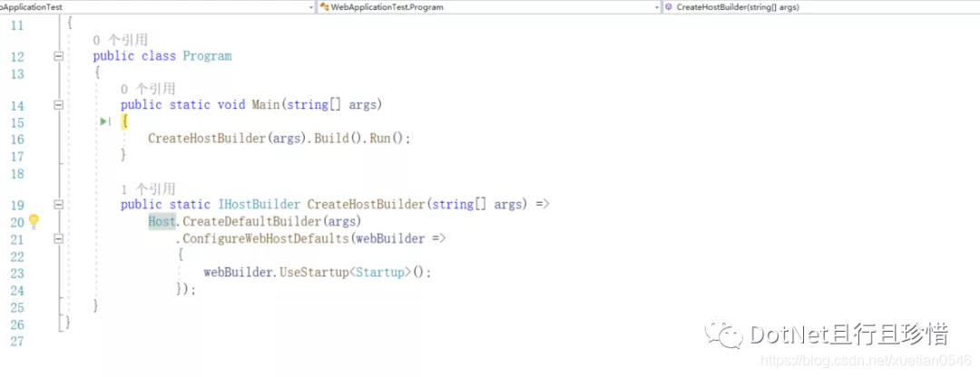Click the Program class name
Viewport: 980px width, 377px height.
pyautogui.click(x=207, y=56)
